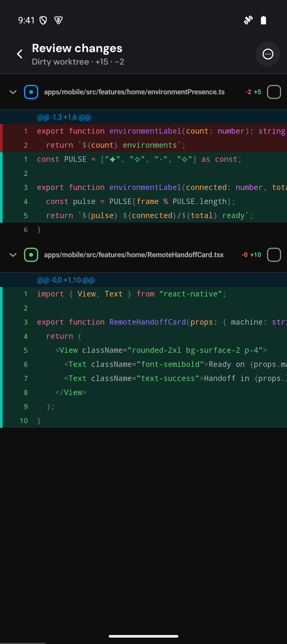Select added line with environmentLabel(connected: number
The height and width of the screenshot is (644, 287).
pyautogui.click(x=143, y=187)
